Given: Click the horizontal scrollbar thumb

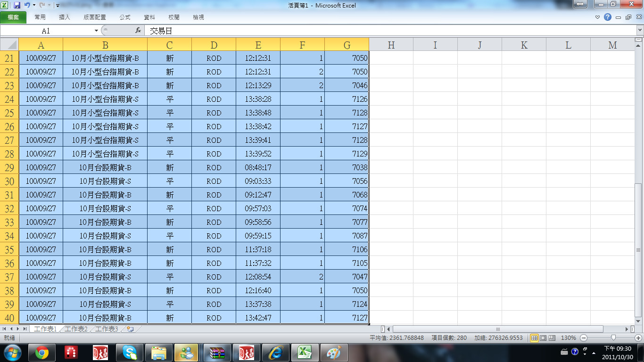Looking at the screenshot, I should click(x=498, y=329).
